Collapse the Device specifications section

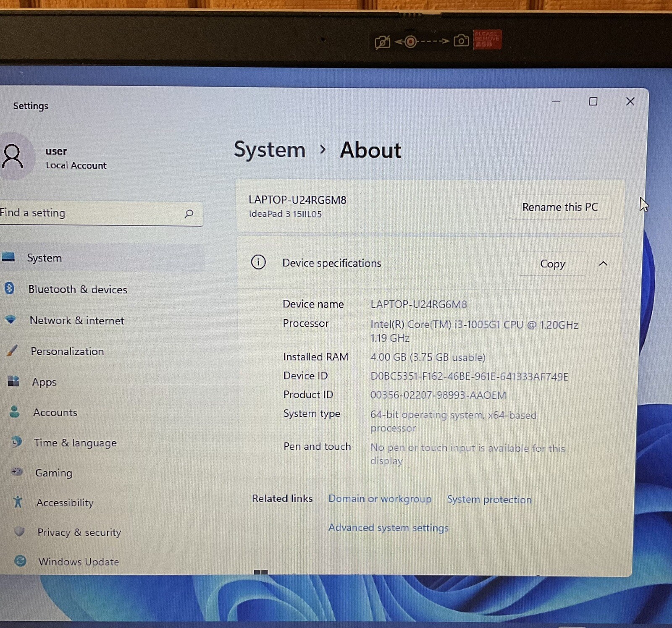coord(603,263)
